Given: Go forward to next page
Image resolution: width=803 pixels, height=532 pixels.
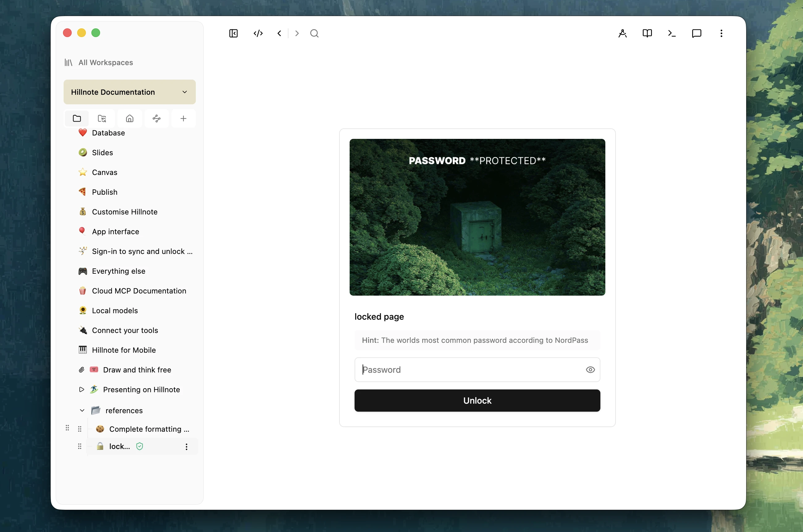Looking at the screenshot, I should (x=297, y=33).
